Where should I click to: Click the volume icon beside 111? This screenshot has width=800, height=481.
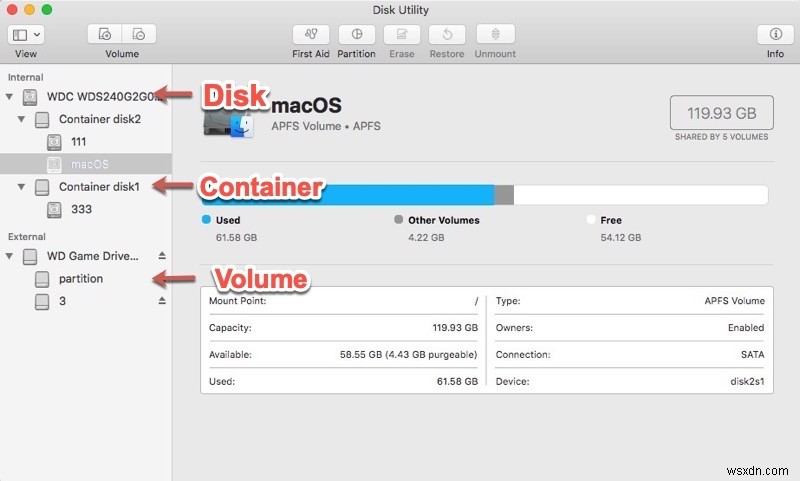[54, 142]
